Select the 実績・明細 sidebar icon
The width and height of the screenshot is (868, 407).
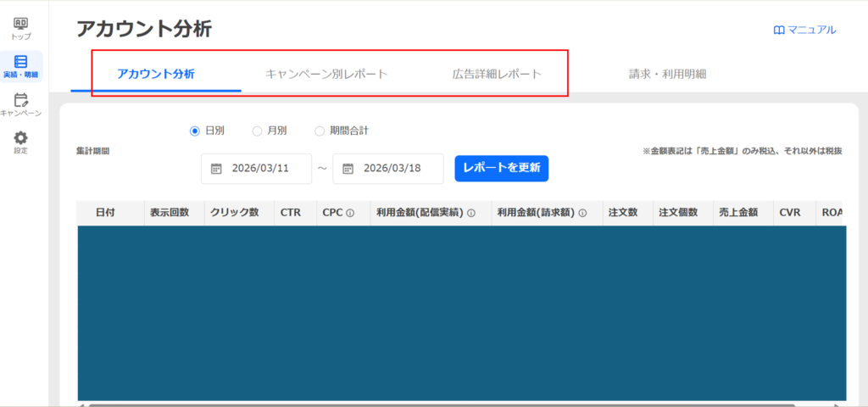pos(21,63)
